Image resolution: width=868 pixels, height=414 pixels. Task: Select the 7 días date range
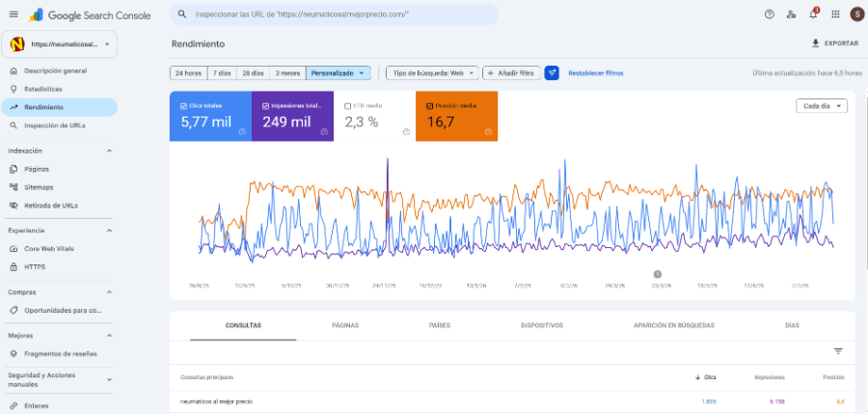tap(222, 73)
